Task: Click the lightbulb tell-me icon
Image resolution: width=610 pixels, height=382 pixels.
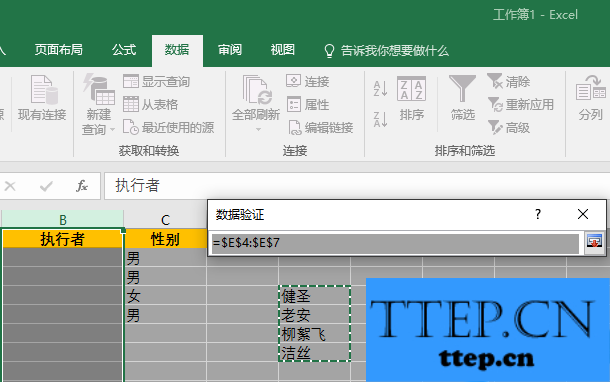Action: 329,51
